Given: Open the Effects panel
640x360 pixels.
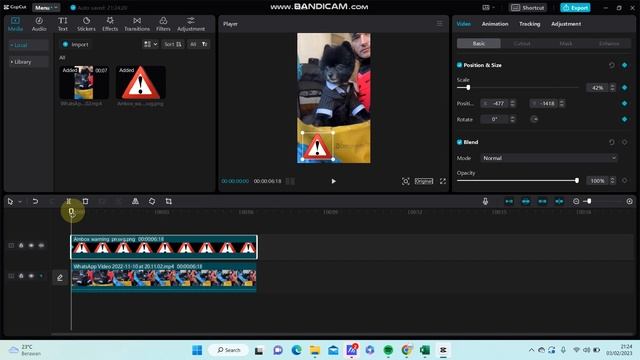Looking at the screenshot, I should [x=110, y=24].
